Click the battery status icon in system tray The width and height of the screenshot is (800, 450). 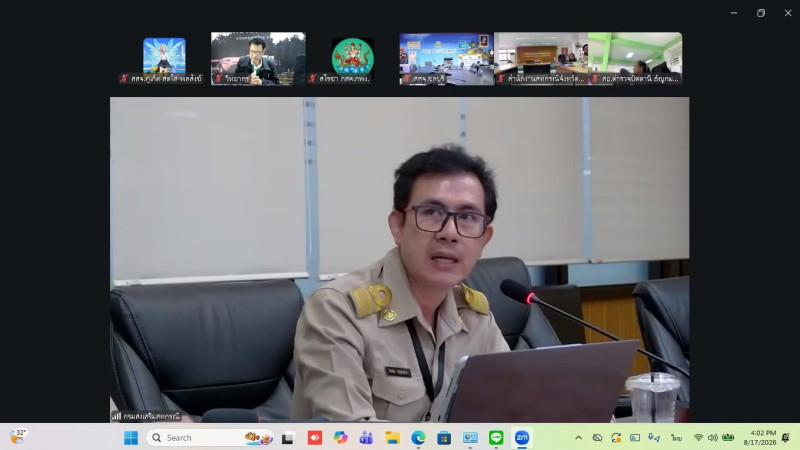coord(728,438)
